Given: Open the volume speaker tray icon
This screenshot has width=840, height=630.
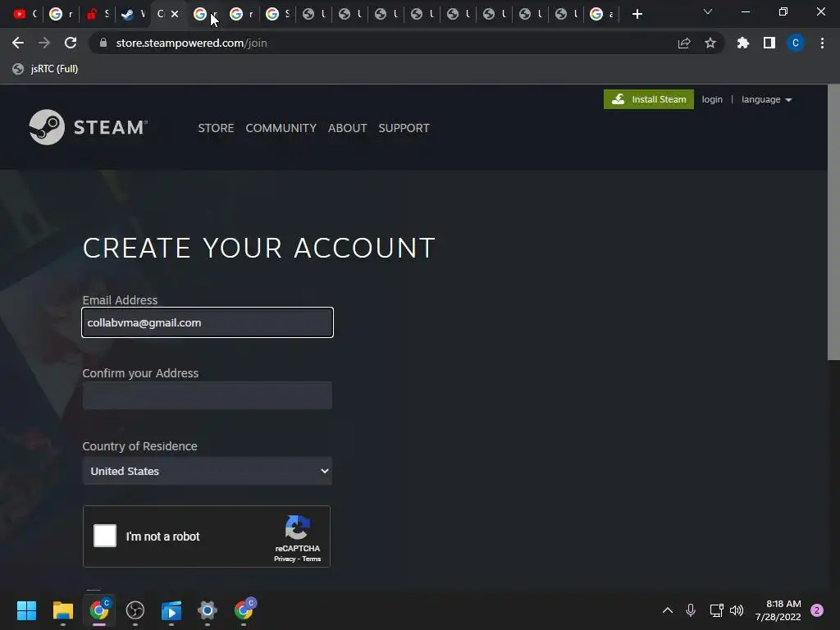Looking at the screenshot, I should [x=737, y=610].
